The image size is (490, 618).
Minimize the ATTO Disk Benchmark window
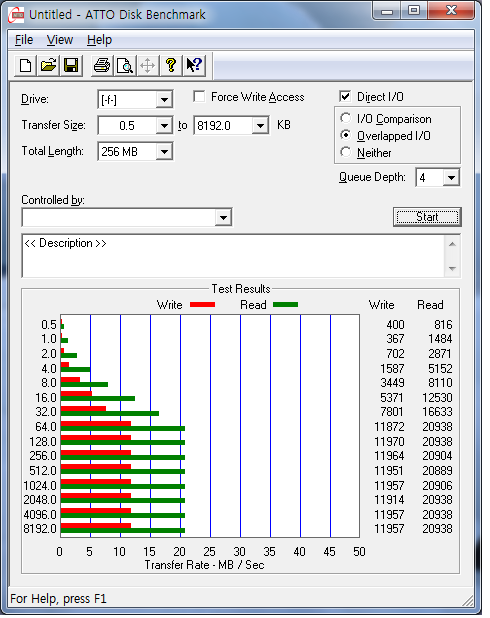point(386,11)
